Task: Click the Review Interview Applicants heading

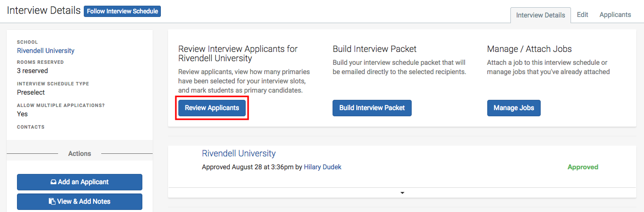Action: 238,54
